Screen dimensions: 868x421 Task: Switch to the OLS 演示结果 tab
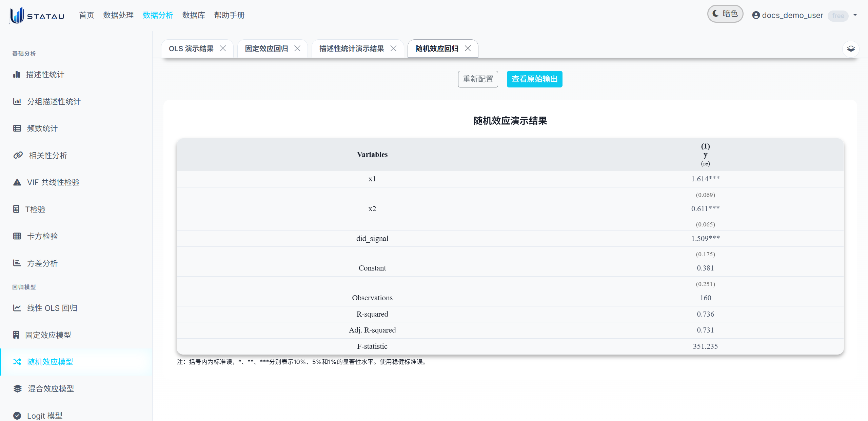pyautogui.click(x=191, y=48)
